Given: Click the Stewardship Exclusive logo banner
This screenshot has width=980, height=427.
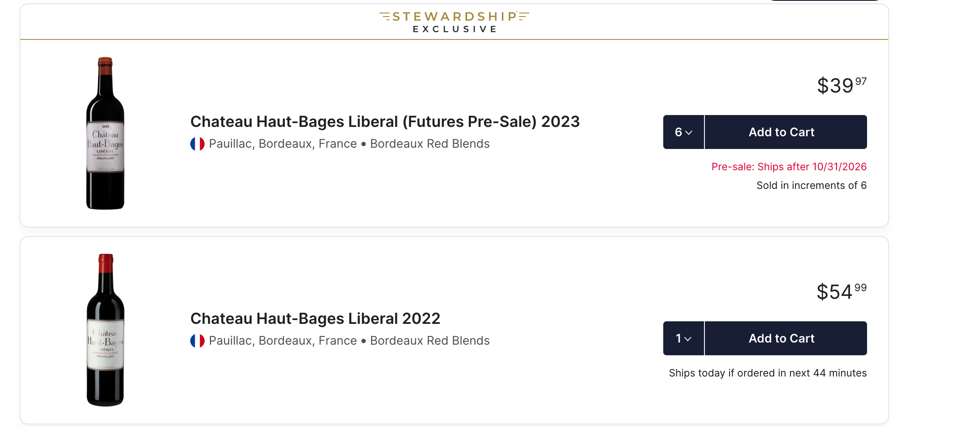Looking at the screenshot, I should click(454, 22).
